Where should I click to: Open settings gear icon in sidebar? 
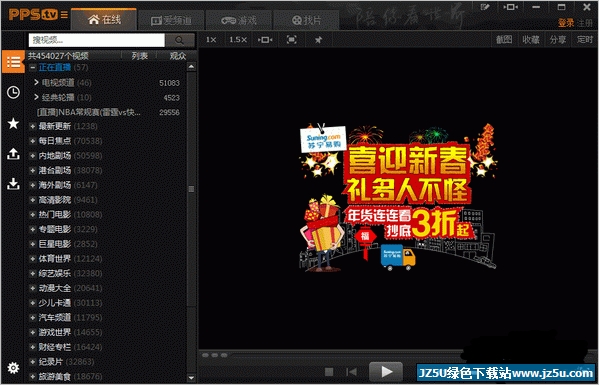point(13,368)
